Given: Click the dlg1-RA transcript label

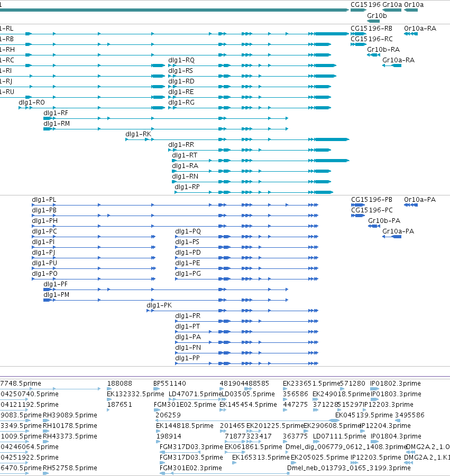Looking at the screenshot, I should point(185,166).
